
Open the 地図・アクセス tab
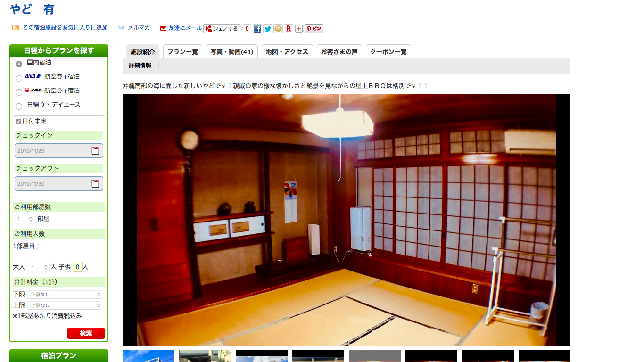coord(287,52)
